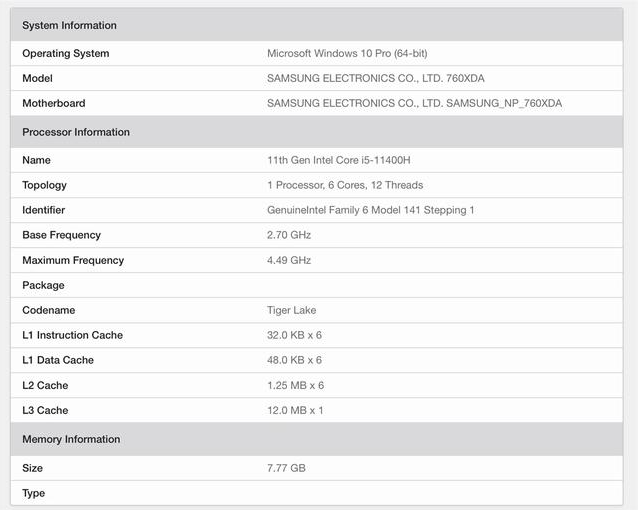Click the 2.70 GHz base frequency value
This screenshot has height=510, width=638.
point(289,235)
